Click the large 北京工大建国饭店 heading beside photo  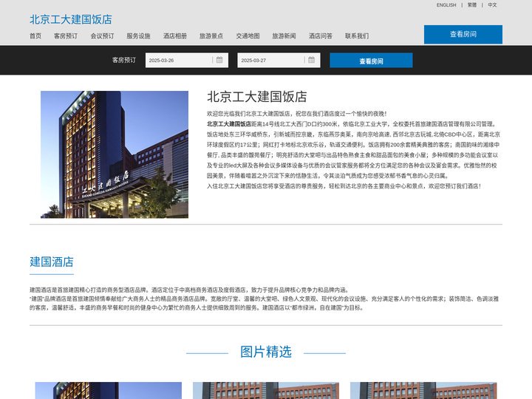tap(257, 97)
